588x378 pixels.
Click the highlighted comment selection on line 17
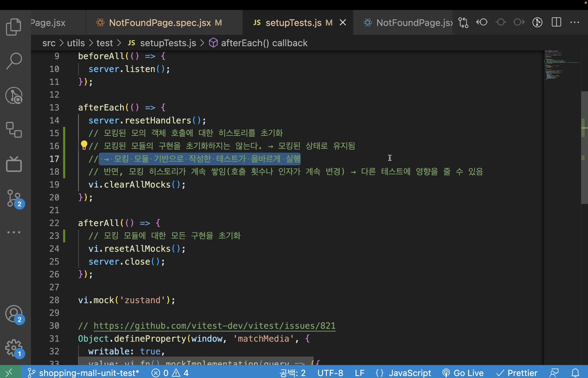tap(200, 159)
